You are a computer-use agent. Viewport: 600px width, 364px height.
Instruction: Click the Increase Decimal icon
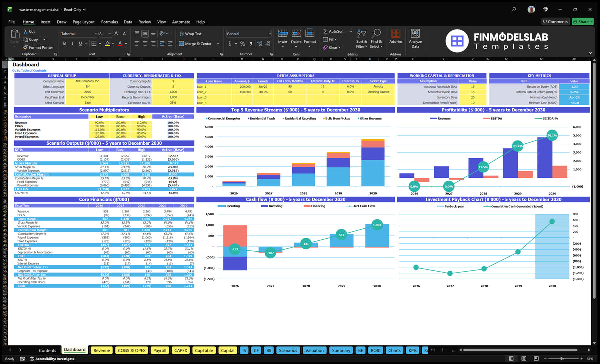click(260, 44)
